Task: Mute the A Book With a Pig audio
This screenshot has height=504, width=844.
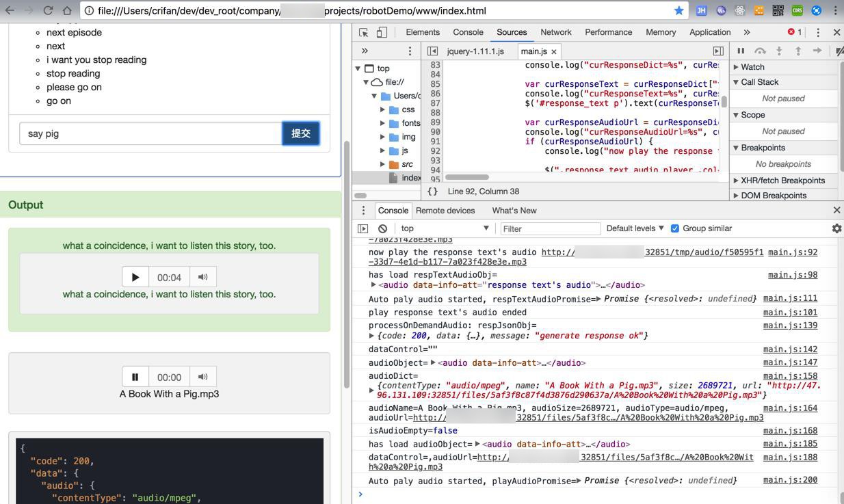Action: [x=203, y=377]
